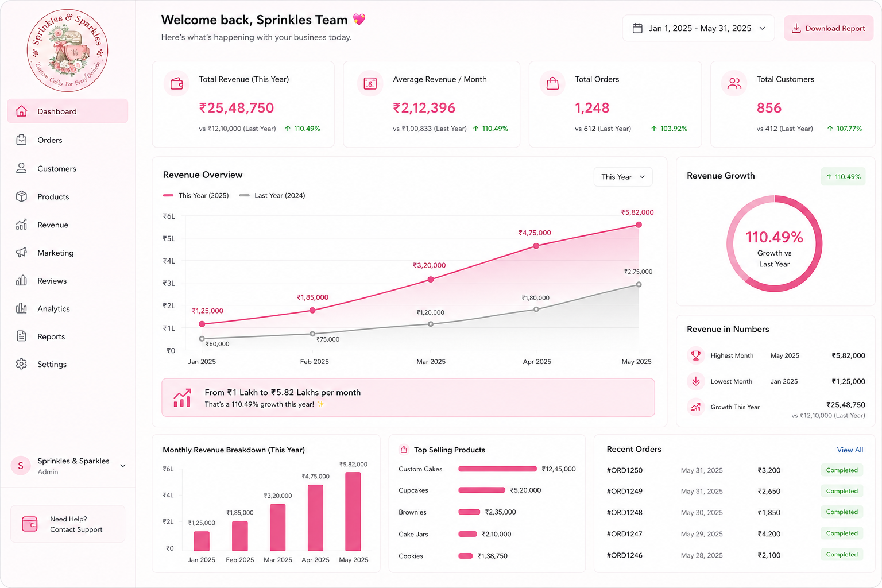
Task: Click the ₹2,75,000 last-year data point on the line chart
Action: pyautogui.click(x=639, y=284)
